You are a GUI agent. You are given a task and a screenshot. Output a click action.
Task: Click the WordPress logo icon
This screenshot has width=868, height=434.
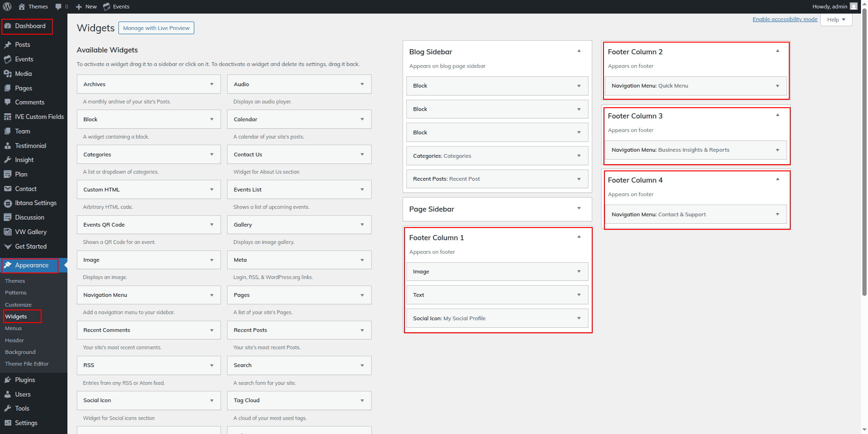pos(7,7)
